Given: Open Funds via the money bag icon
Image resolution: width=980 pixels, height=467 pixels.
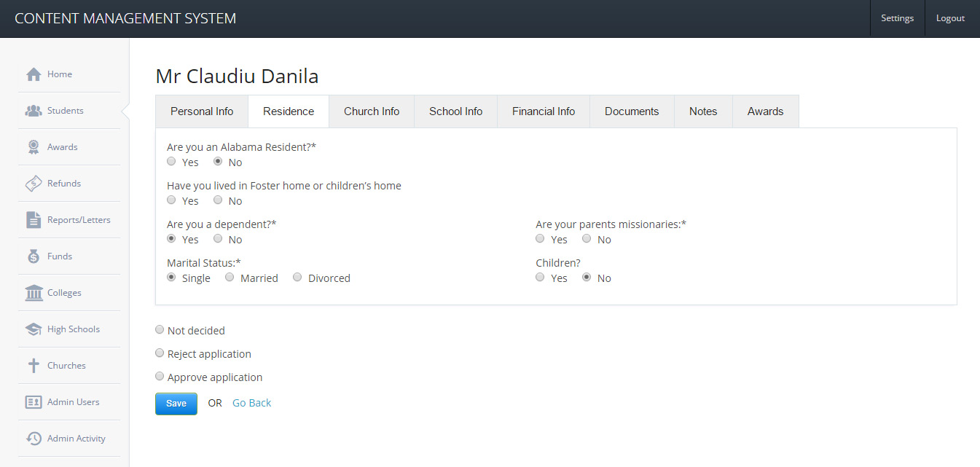Looking at the screenshot, I should coord(34,256).
